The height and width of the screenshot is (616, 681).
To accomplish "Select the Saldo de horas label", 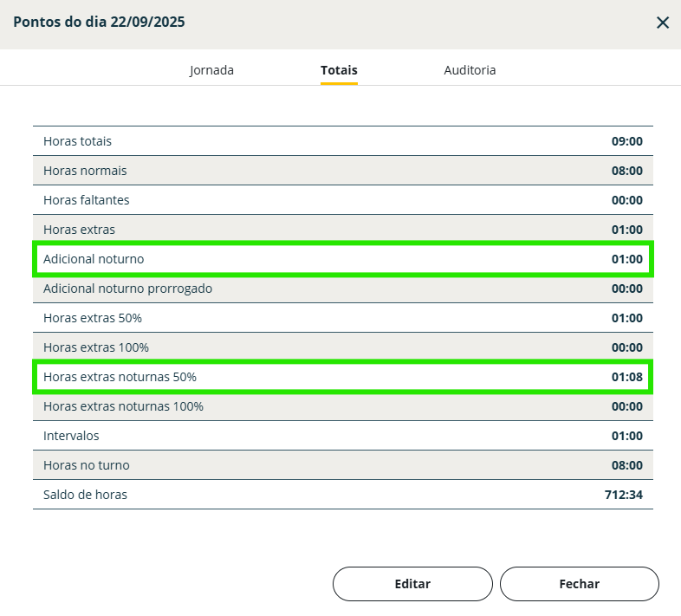I will 85,495.
